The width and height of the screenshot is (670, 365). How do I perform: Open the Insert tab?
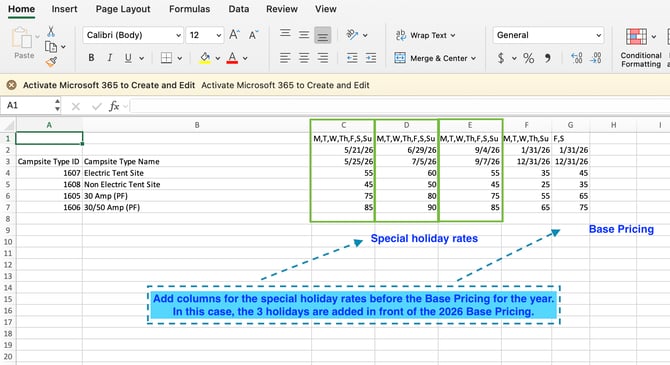65,9
